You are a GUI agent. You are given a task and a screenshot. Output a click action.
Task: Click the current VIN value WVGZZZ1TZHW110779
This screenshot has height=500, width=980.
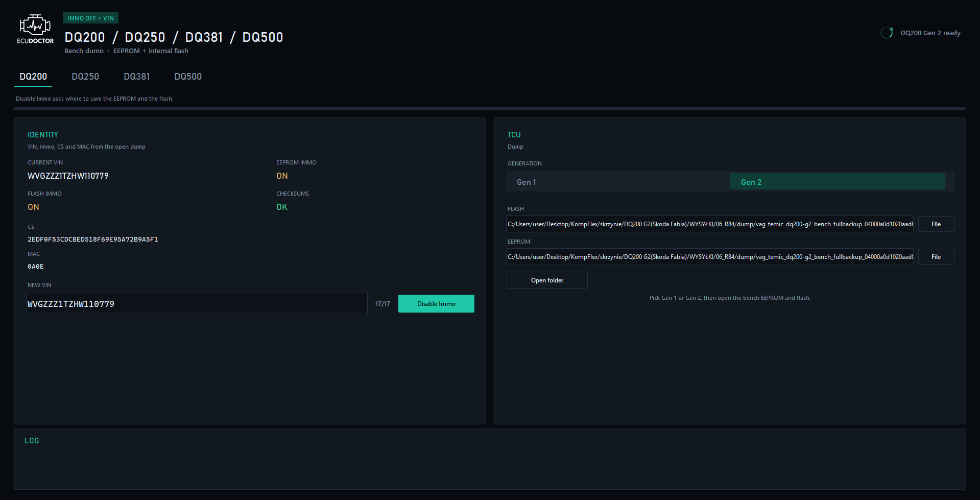click(x=68, y=176)
